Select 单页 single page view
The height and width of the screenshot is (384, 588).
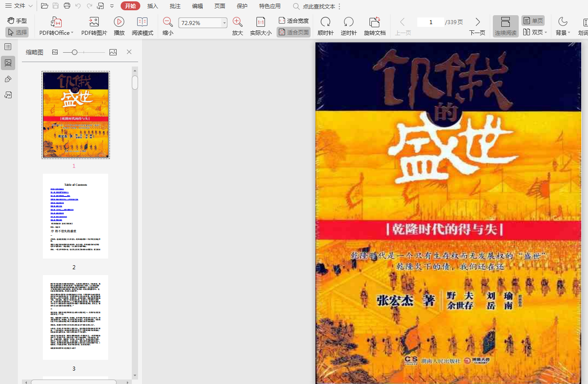pyautogui.click(x=533, y=21)
